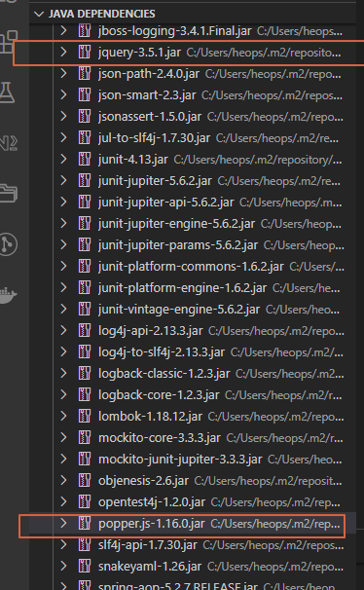
Task: Click jar icon of junit-platform-engine-1.6.2.jar
Action: (x=85, y=288)
